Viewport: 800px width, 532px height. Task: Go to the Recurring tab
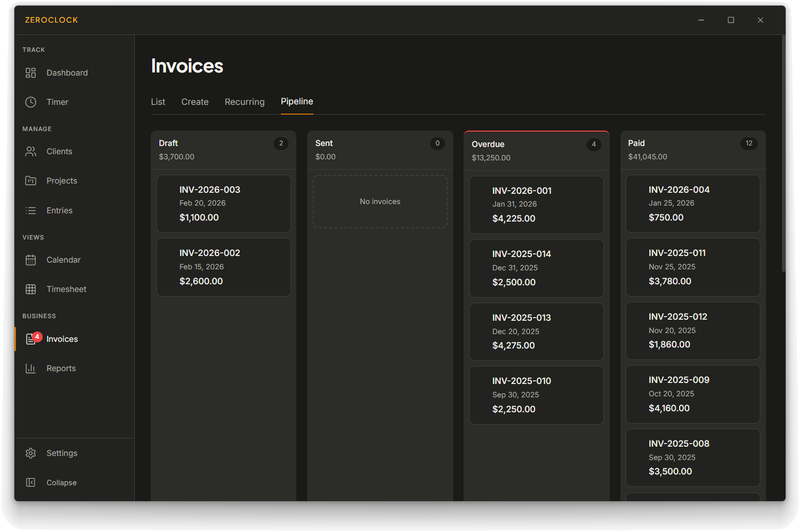coord(244,102)
